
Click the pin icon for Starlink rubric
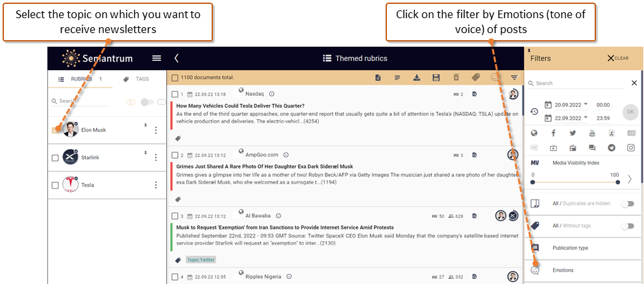pyautogui.click(x=145, y=153)
